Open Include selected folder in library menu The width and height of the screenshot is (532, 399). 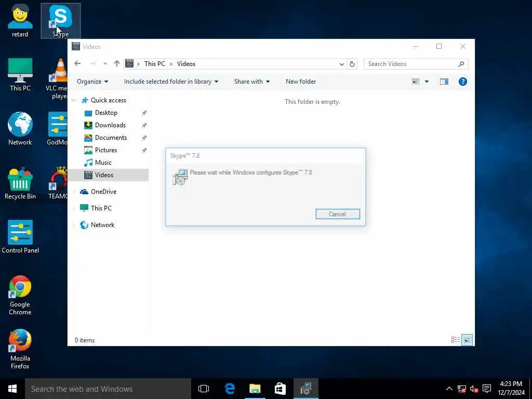(x=171, y=82)
